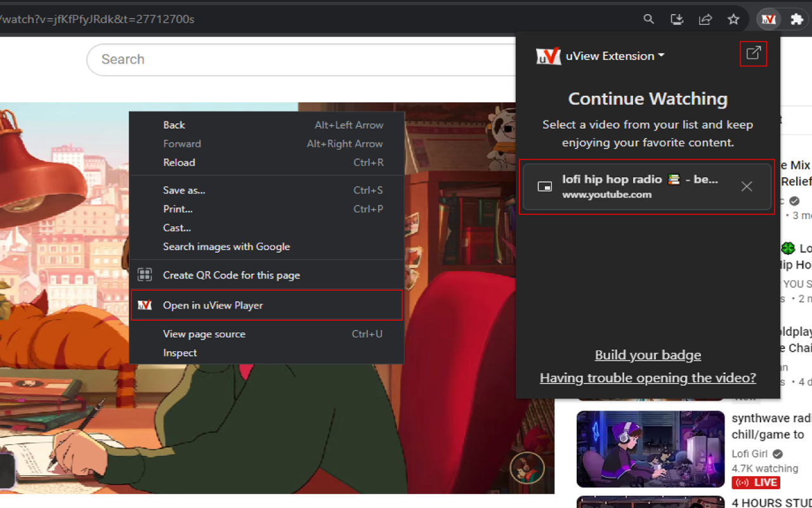Click the open-in-new-window icon in uView popup
Image resolution: width=812 pixels, height=508 pixels.
click(x=753, y=54)
